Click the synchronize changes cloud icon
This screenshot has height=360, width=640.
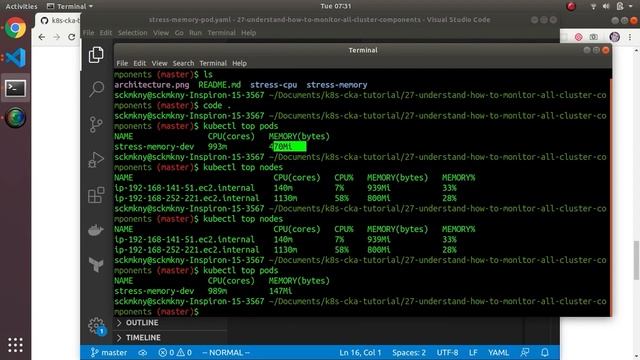coord(142,353)
